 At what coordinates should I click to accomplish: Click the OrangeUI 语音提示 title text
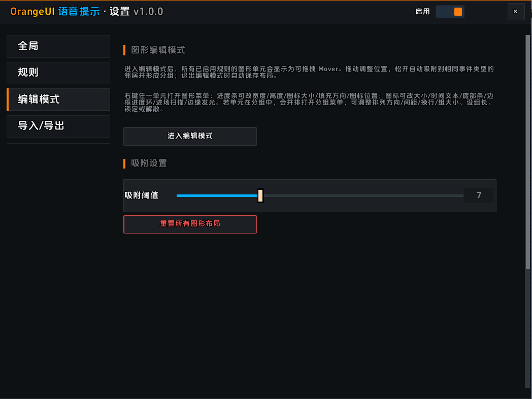[55, 12]
